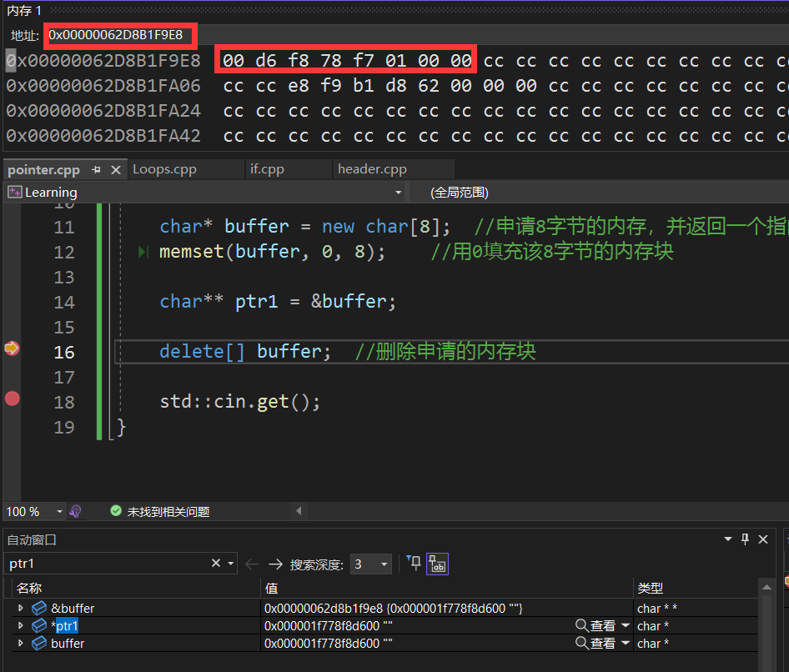This screenshot has height=672, width=789.
Task: Select the pointer.cpp tab
Action: (43, 170)
